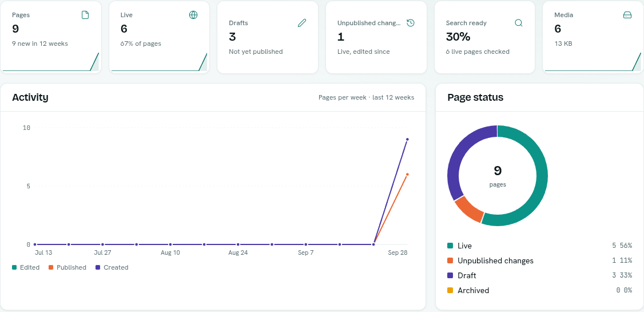Click "6 live pages checked" text
Image resolution: width=644 pixels, height=312 pixels.
point(477,52)
